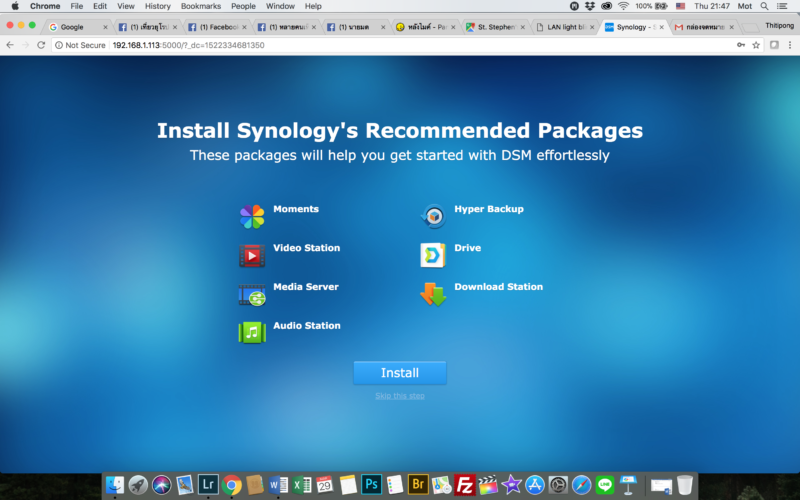The height and width of the screenshot is (500, 800).
Task: Open the History menu
Action: 158,6
